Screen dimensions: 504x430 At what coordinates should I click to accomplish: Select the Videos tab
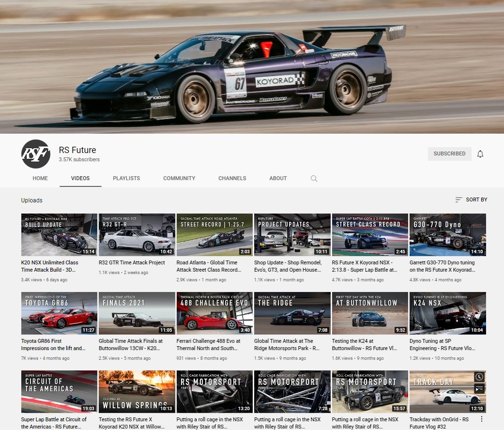click(x=80, y=178)
